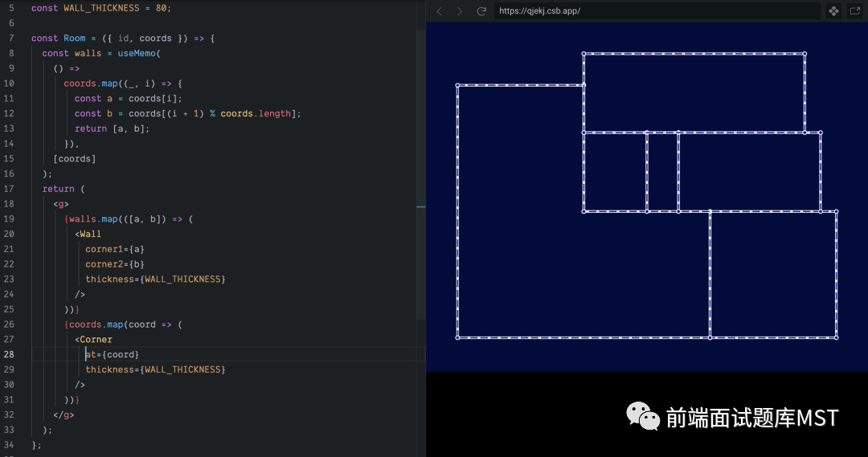This screenshot has width=868, height=457.
Task: Open the preview in a new window
Action: click(854, 11)
